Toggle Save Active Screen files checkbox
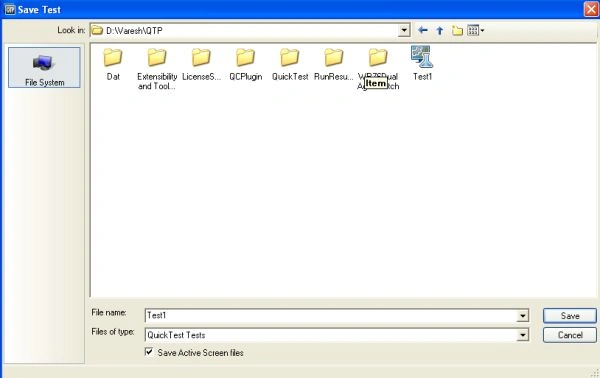The height and width of the screenshot is (378, 600). (149, 352)
